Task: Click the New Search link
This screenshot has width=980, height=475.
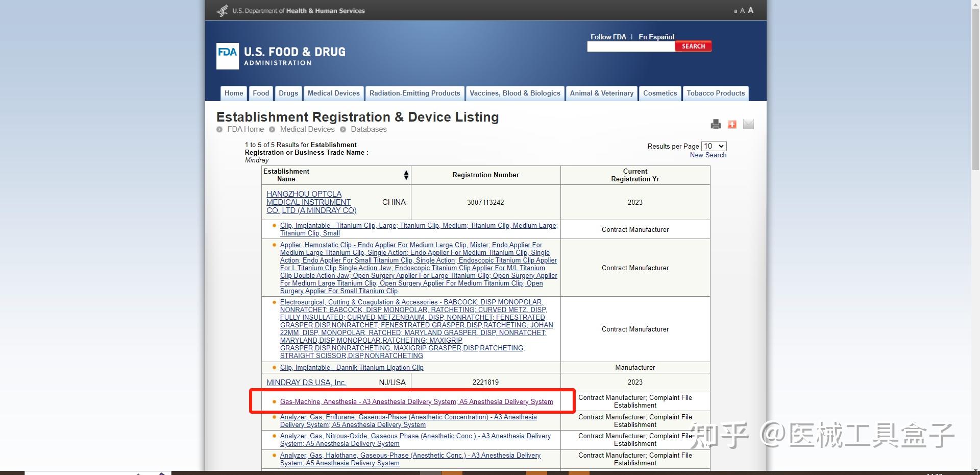Action: pos(708,155)
